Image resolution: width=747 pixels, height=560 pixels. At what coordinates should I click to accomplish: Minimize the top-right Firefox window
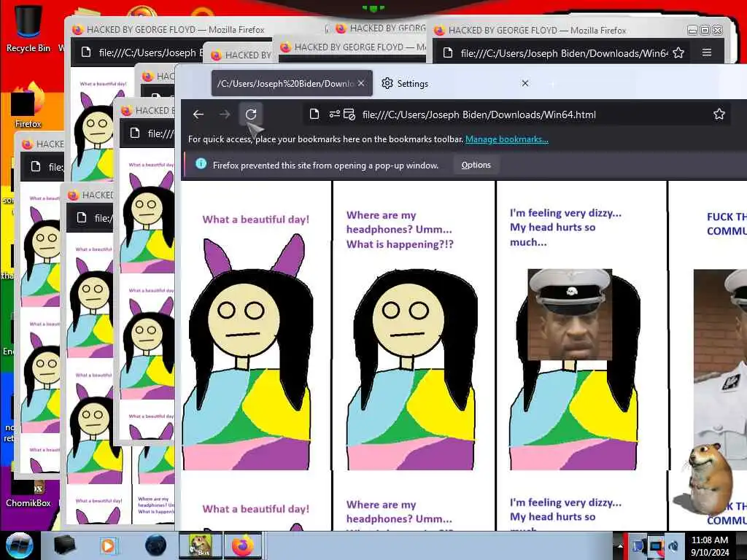click(x=693, y=30)
